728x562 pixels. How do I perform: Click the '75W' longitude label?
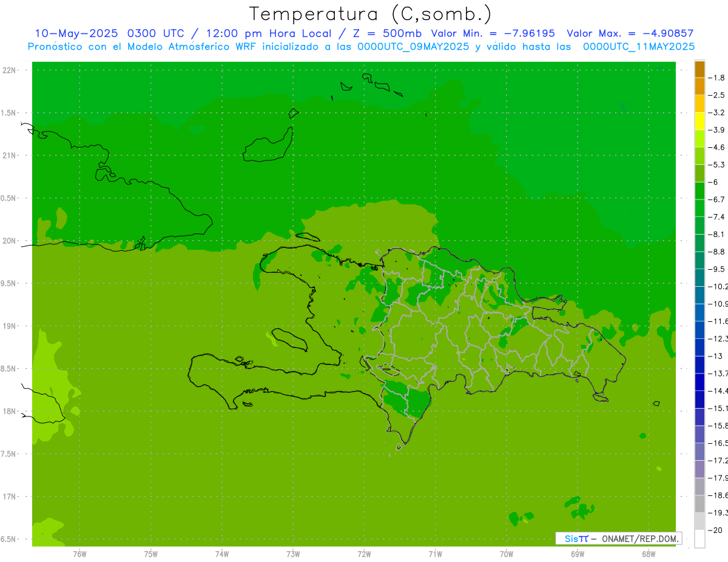click(150, 554)
